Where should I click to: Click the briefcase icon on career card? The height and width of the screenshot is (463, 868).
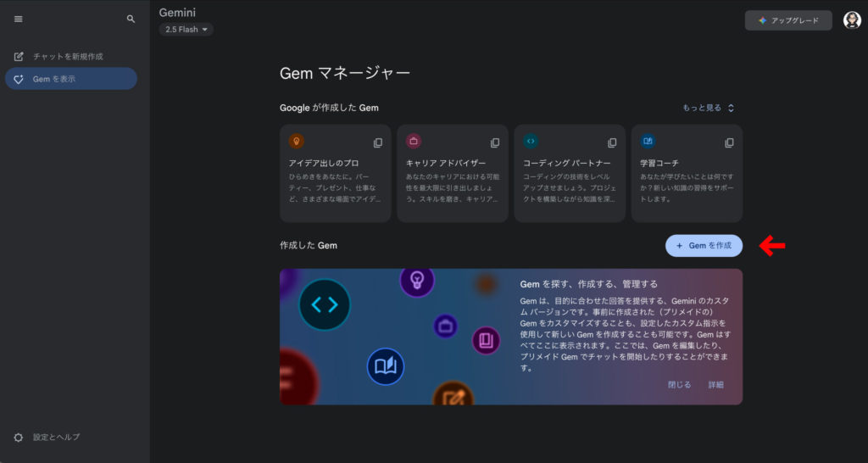[x=414, y=142]
